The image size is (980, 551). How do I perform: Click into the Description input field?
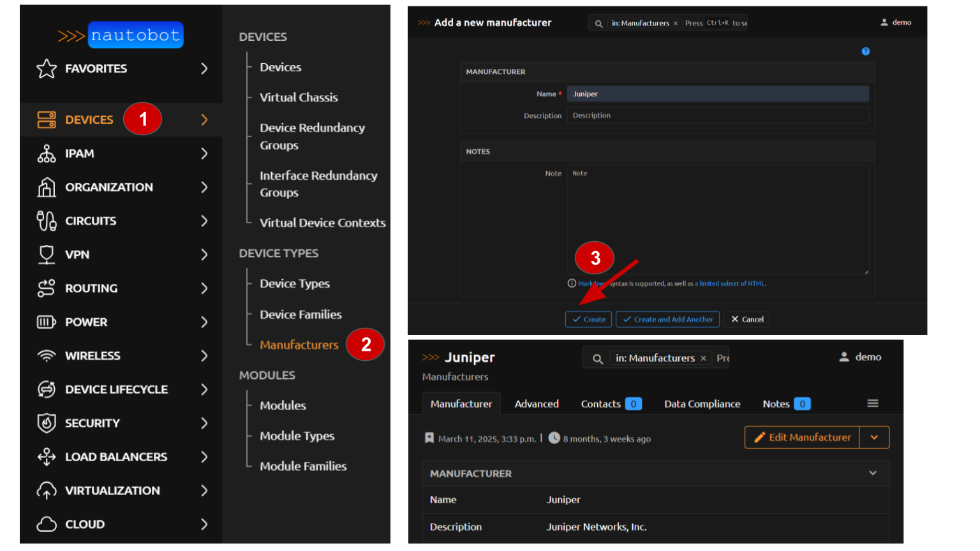tap(718, 115)
